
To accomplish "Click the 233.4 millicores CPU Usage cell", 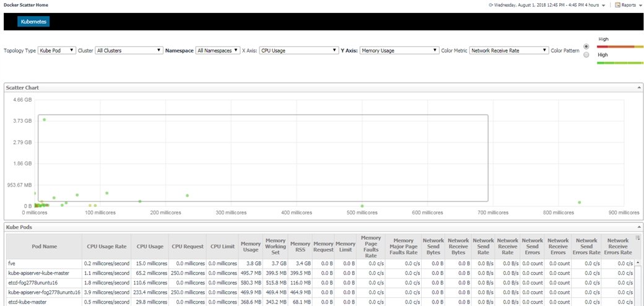I will pos(150,292).
